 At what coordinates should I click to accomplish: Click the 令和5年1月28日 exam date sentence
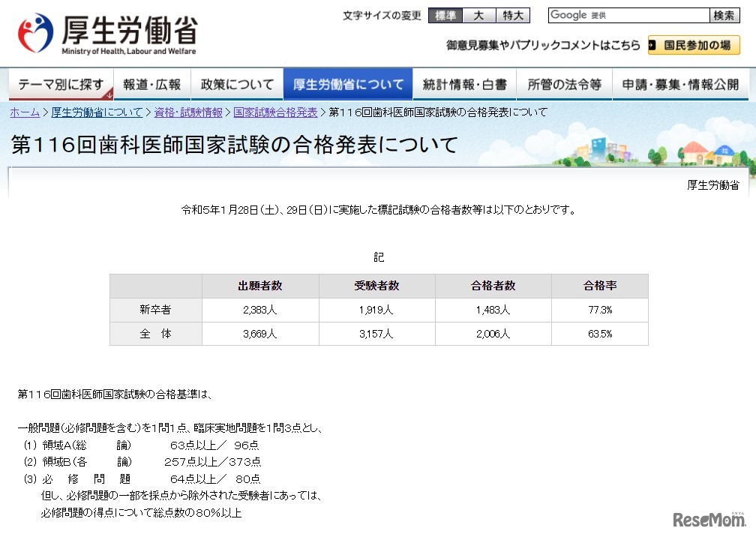coord(379,210)
